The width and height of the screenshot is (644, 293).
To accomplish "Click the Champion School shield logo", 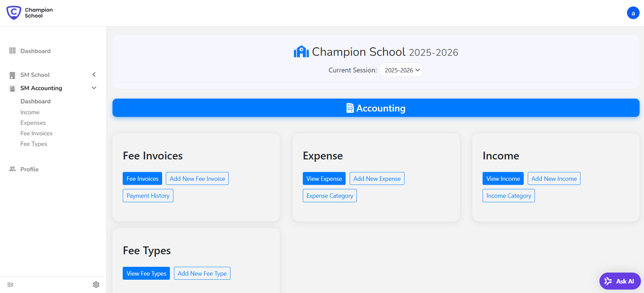I will (14, 13).
